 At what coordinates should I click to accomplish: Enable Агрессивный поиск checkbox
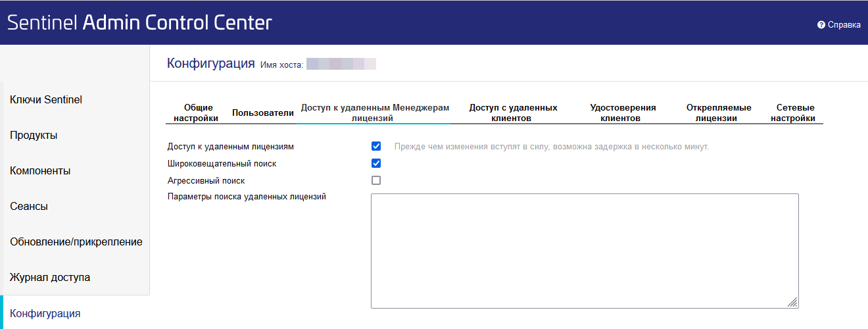click(x=376, y=180)
